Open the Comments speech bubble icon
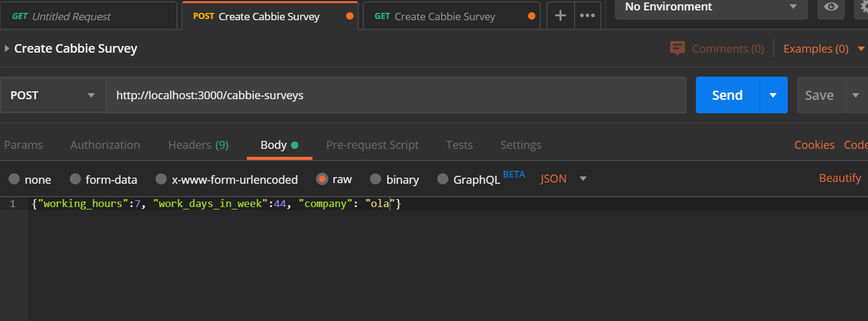 pos(677,48)
